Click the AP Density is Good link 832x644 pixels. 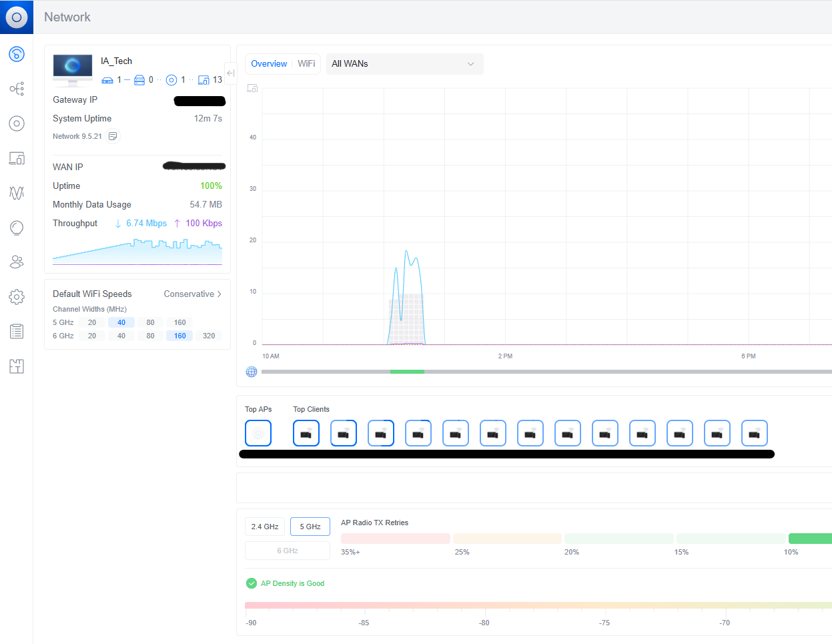(x=292, y=583)
